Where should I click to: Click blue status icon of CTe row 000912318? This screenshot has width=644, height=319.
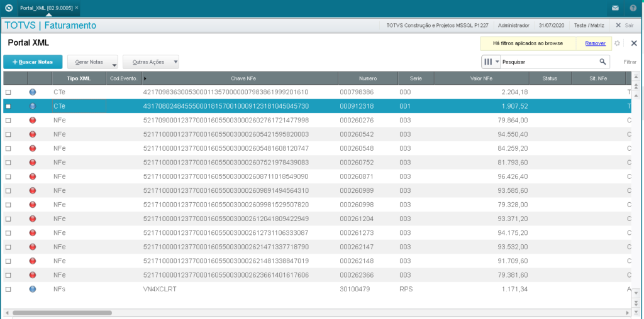(x=33, y=106)
